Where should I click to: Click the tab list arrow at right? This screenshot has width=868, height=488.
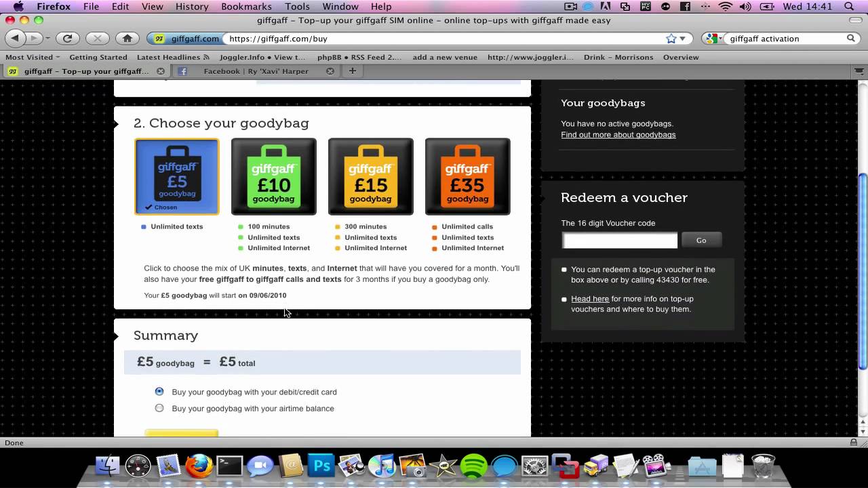click(x=860, y=70)
